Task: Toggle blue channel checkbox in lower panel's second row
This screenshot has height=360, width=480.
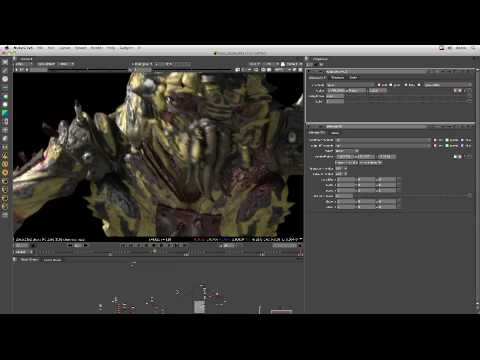Action: click(x=462, y=146)
